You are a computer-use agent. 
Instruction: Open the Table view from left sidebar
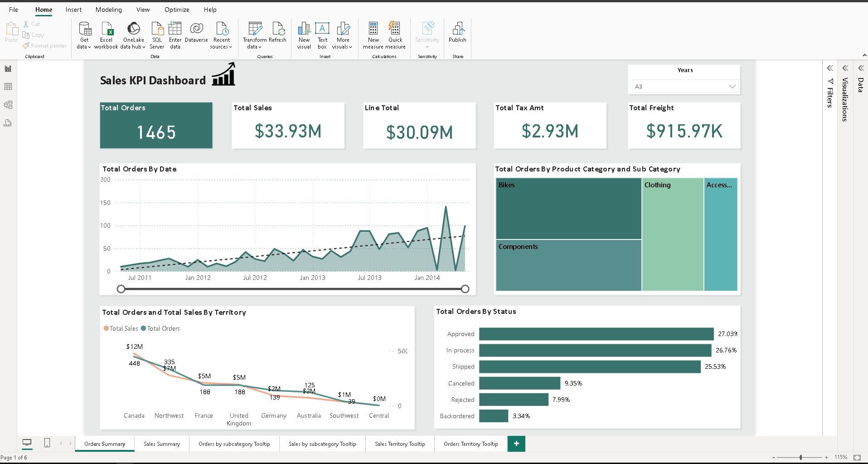(x=8, y=87)
